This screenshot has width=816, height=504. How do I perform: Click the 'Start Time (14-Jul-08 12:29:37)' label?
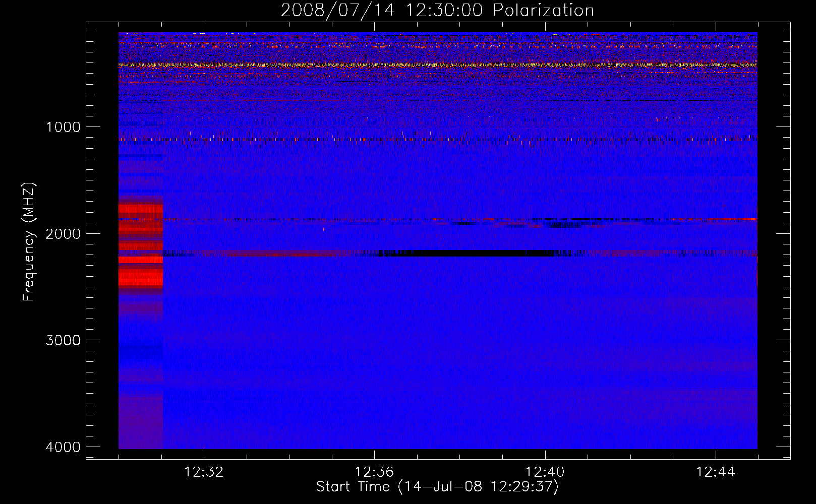pos(437,487)
